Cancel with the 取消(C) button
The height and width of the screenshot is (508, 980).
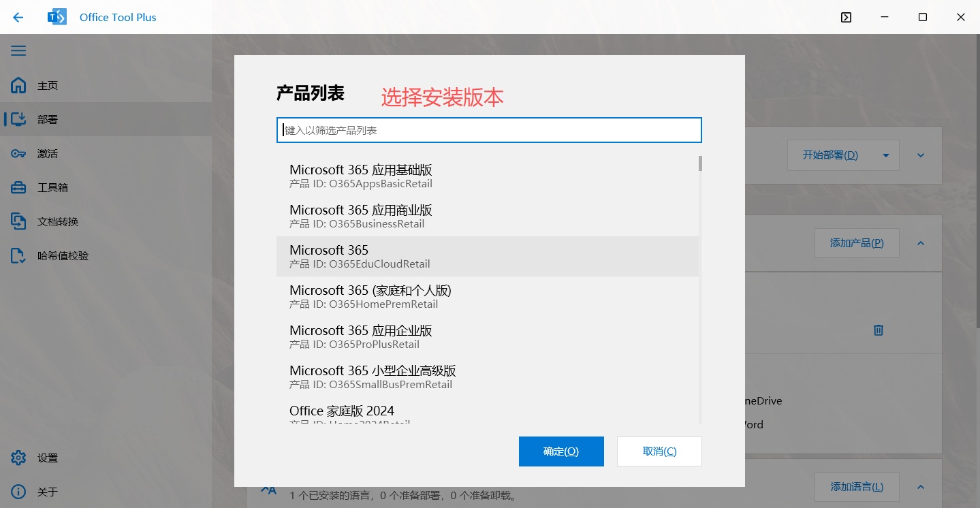tap(659, 451)
